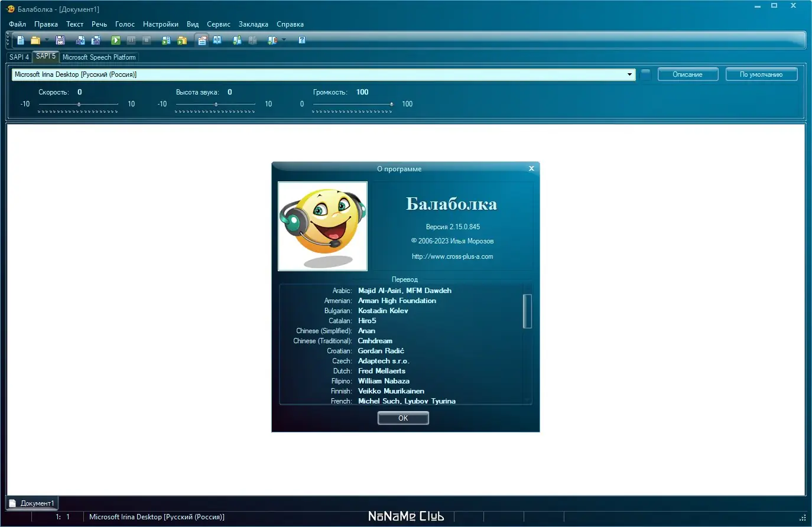Click the По умолчанию button
Image resolution: width=812 pixels, height=527 pixels.
(761, 74)
